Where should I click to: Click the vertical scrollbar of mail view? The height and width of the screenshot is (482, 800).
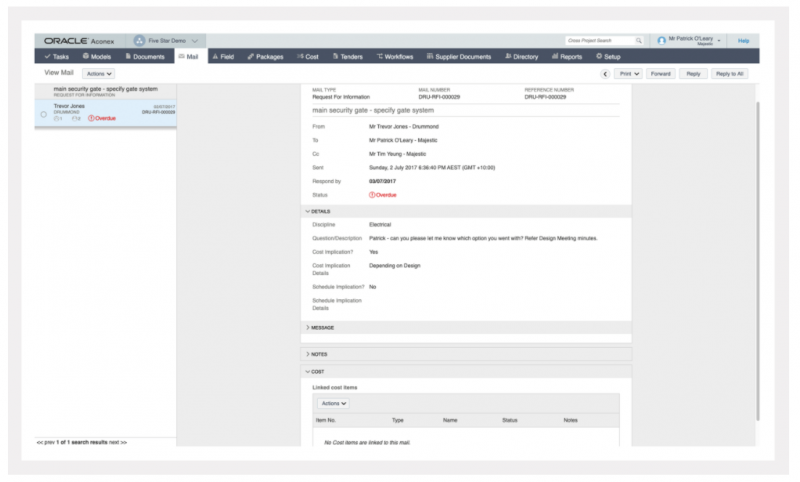pos(758,260)
